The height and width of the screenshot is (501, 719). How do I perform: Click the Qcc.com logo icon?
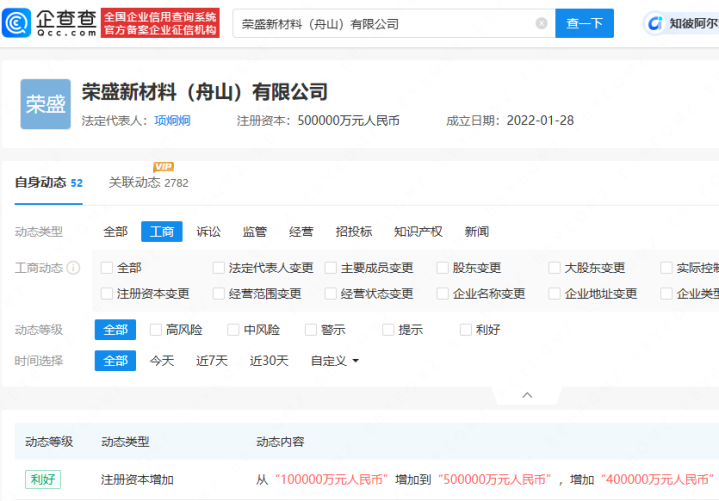click(x=17, y=23)
